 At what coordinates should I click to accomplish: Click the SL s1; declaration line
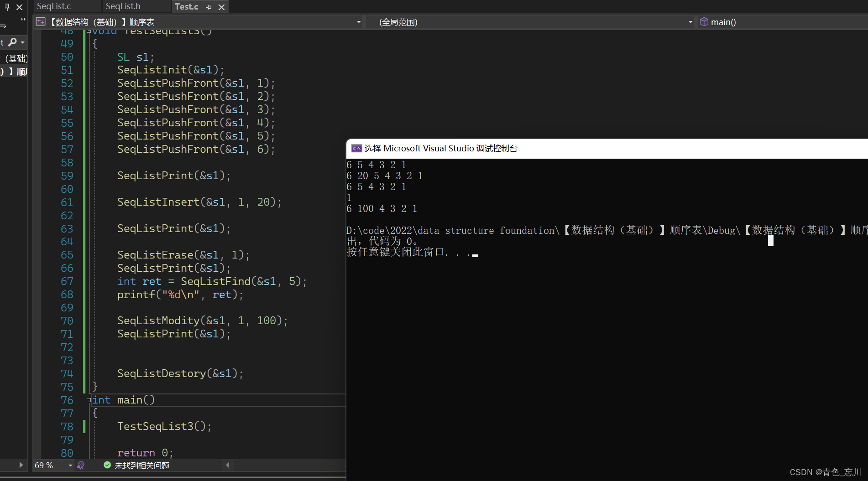coord(136,57)
